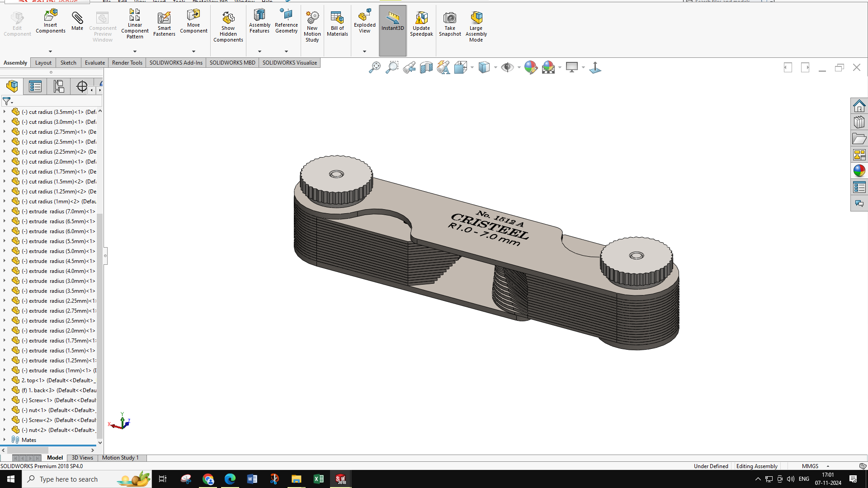
Task: Open Insert Components dropdown arrow
Action: 51,52
